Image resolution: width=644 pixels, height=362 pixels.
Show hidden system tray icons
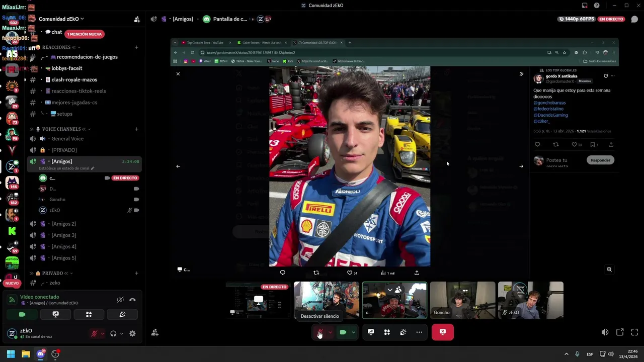tap(566, 354)
